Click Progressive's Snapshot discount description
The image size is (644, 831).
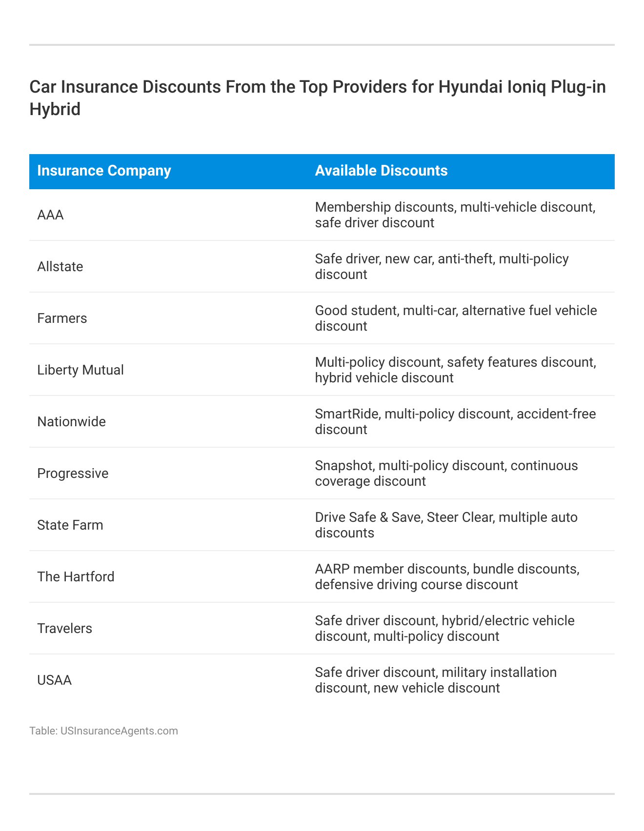click(x=446, y=474)
